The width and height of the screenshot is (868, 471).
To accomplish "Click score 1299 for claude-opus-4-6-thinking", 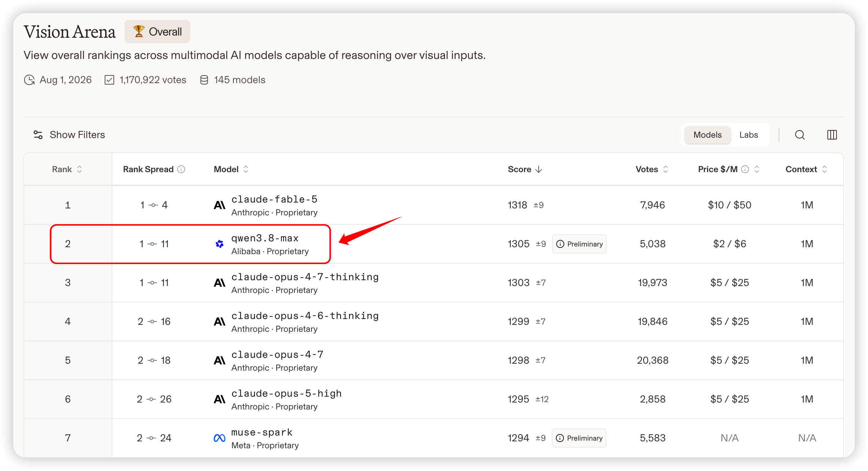I will click(519, 322).
